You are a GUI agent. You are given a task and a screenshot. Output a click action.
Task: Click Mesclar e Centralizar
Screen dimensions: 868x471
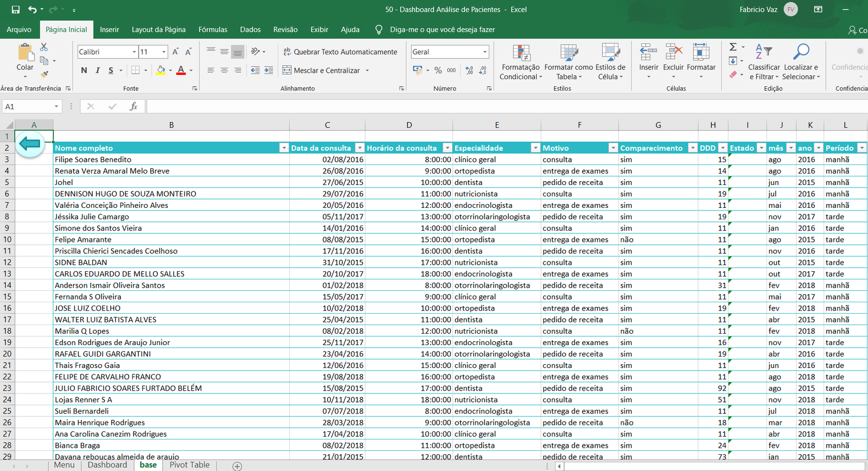pyautogui.click(x=321, y=71)
